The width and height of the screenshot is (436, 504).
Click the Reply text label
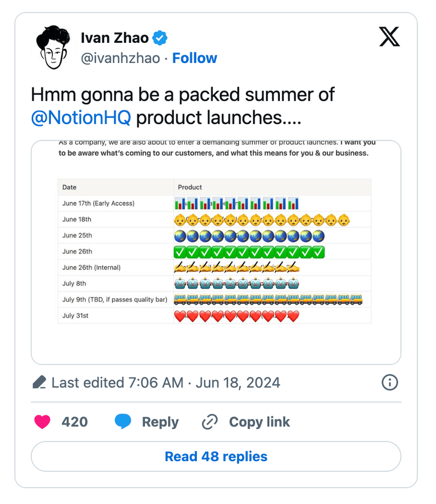click(160, 422)
